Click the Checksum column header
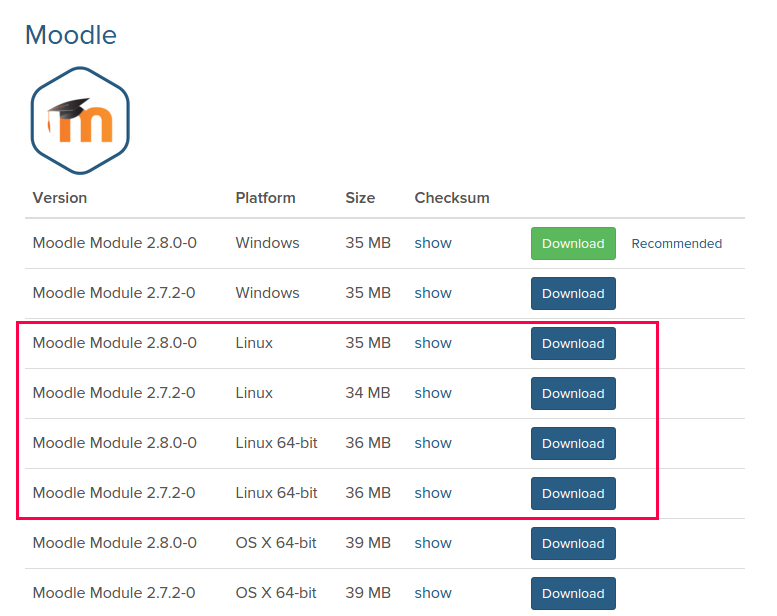 point(451,198)
